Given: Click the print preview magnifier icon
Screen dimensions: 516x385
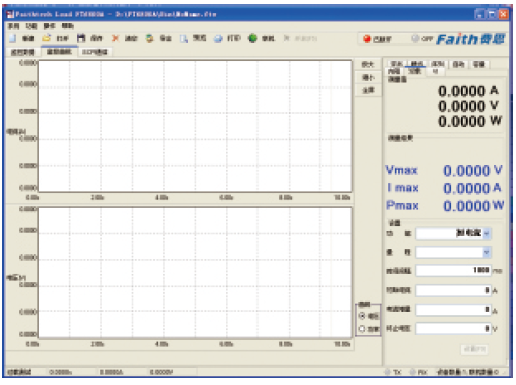Looking at the screenshot, I should tap(184, 39).
